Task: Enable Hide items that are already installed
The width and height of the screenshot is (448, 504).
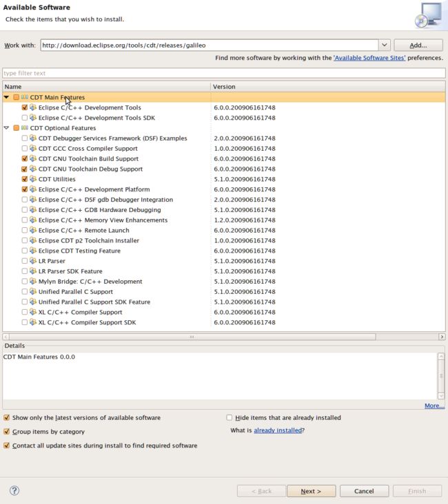Action: pos(229,417)
